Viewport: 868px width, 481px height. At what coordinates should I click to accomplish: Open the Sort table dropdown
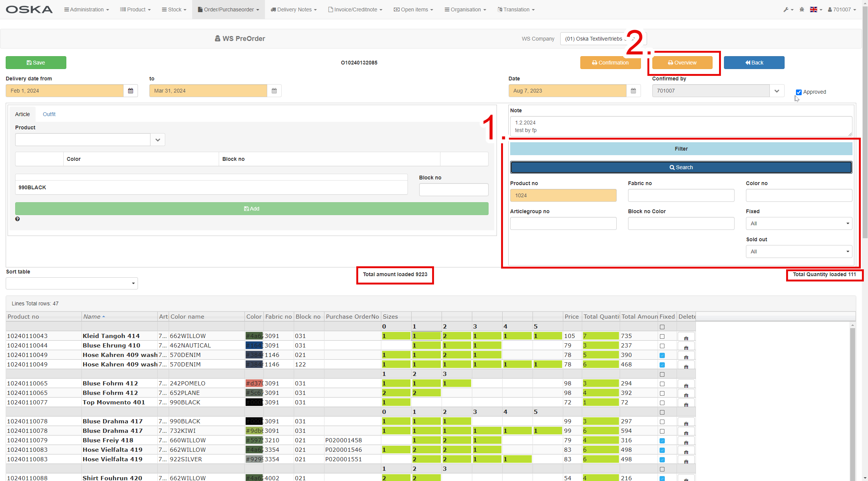72,283
